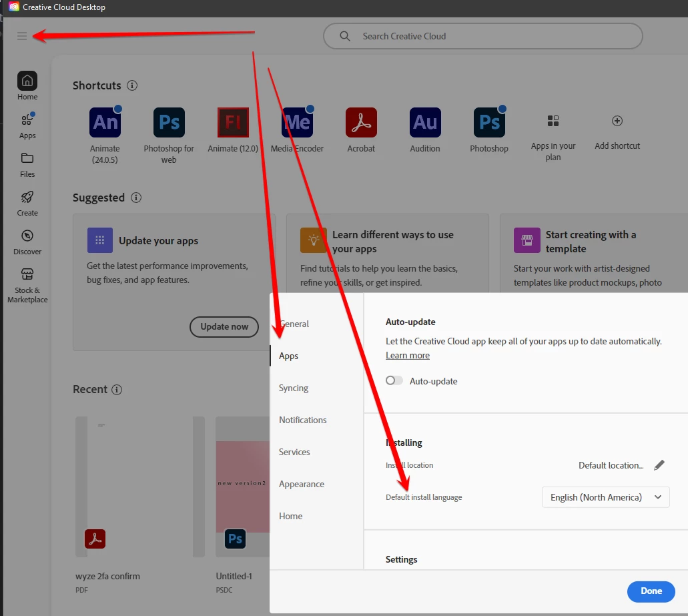Image resolution: width=688 pixels, height=616 pixels.
Task: Launch the Animate (12.0) Flash shortcut
Action: [x=233, y=122]
